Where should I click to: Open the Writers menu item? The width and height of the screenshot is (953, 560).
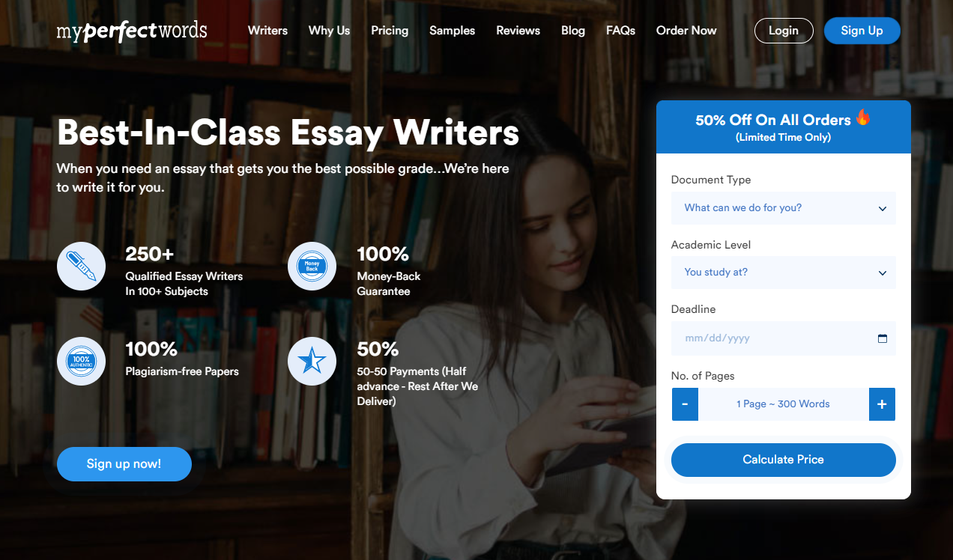(267, 31)
